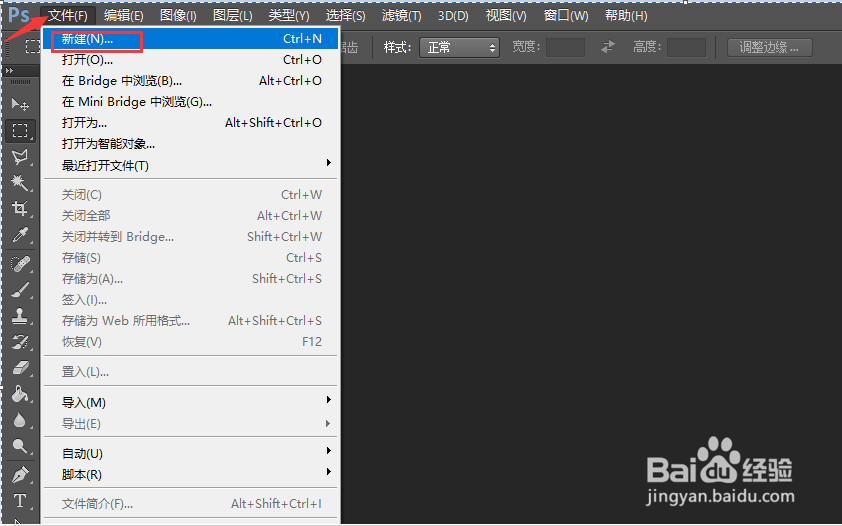The width and height of the screenshot is (842, 526).
Task: Open the 编辑(E) menu
Action: point(124,16)
